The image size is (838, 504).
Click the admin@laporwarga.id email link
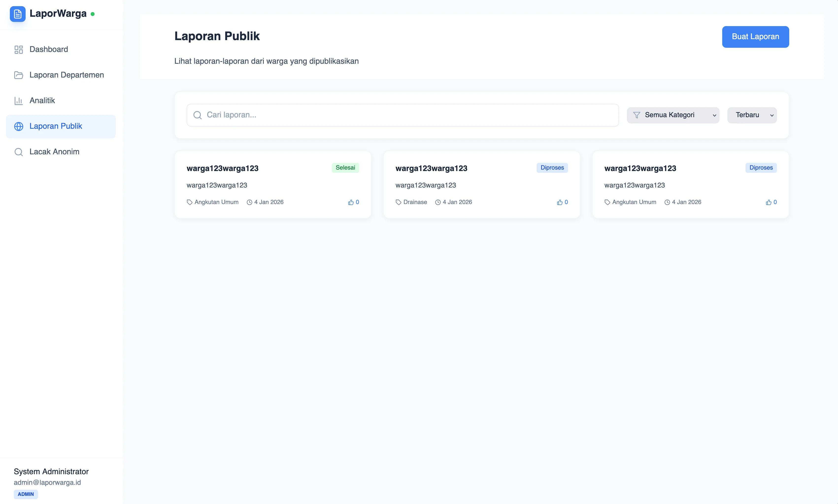coord(47,482)
